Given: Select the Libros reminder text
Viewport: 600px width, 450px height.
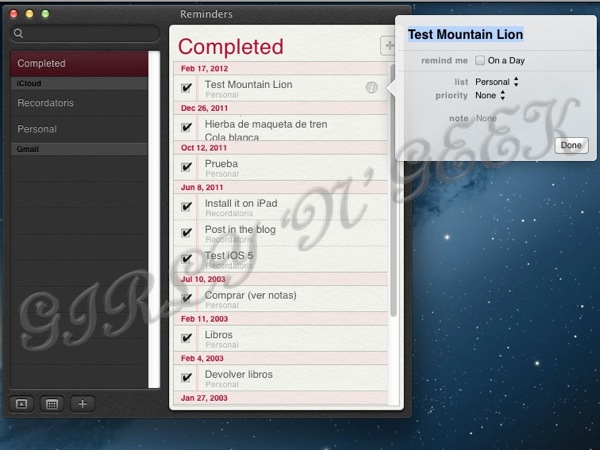Looking at the screenshot, I should click(x=218, y=335).
